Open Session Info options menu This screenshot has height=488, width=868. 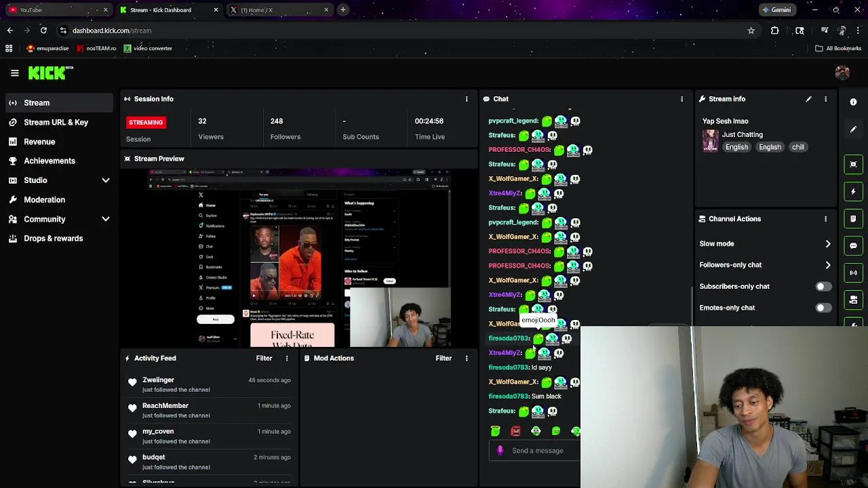pos(467,99)
